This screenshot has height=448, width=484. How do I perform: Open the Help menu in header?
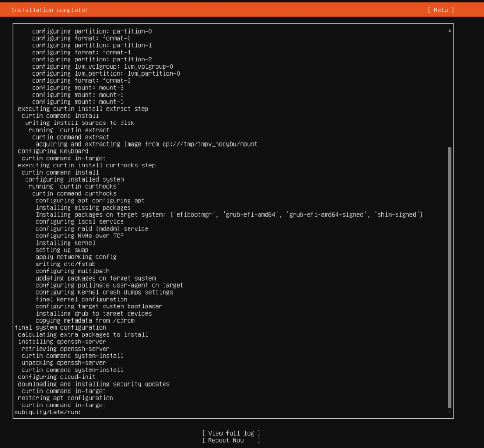click(x=441, y=10)
